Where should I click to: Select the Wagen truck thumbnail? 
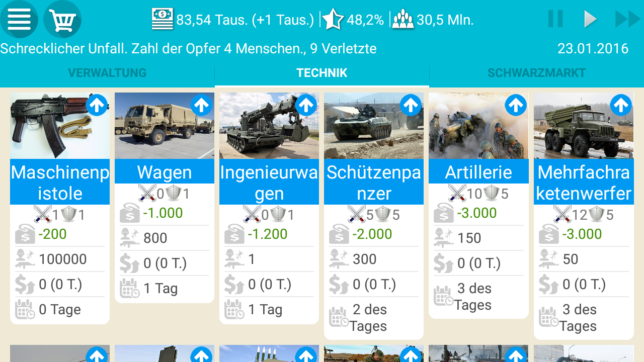point(165,126)
